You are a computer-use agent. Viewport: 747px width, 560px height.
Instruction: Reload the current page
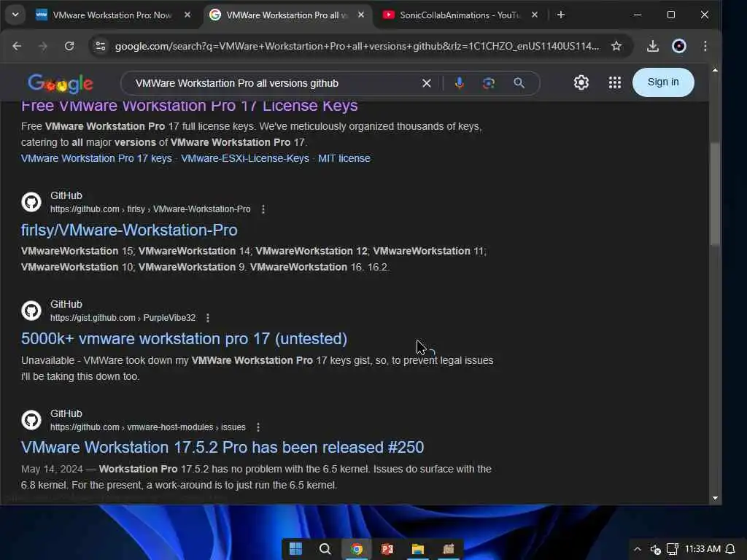(x=69, y=46)
